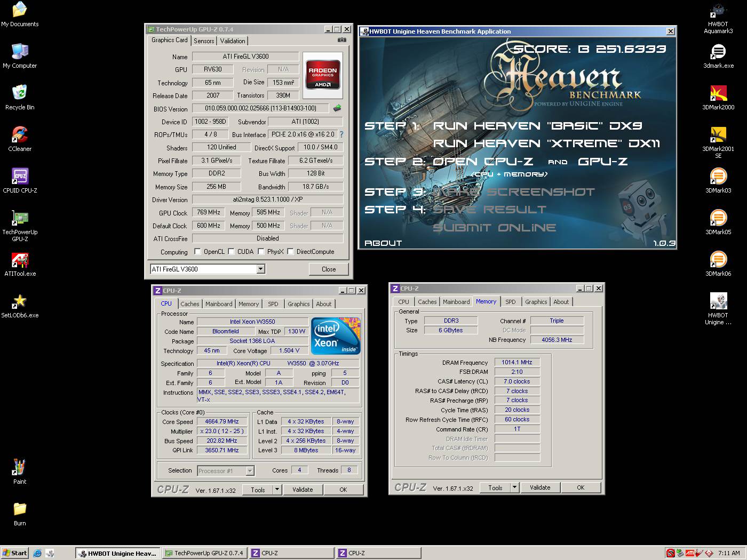Click bus interface question mark icon

[x=341, y=134]
